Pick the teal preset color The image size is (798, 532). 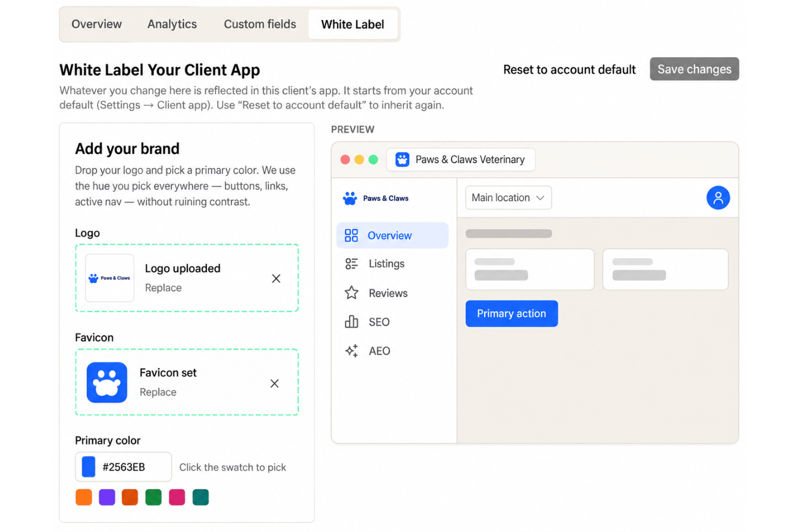coord(201,497)
